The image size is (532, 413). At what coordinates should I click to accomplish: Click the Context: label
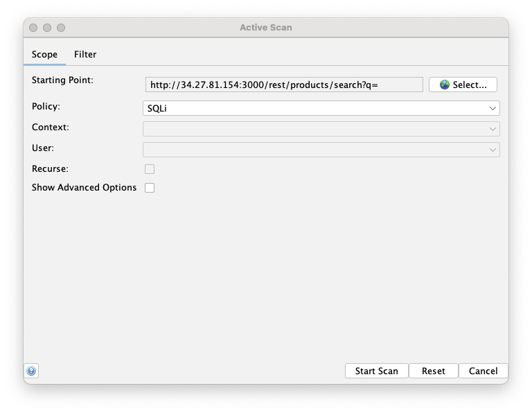(x=50, y=128)
